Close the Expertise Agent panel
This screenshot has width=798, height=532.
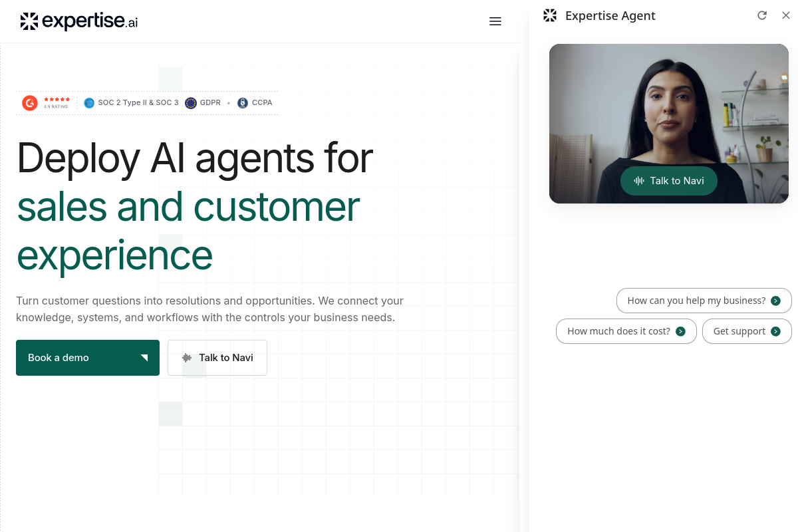[x=786, y=15]
